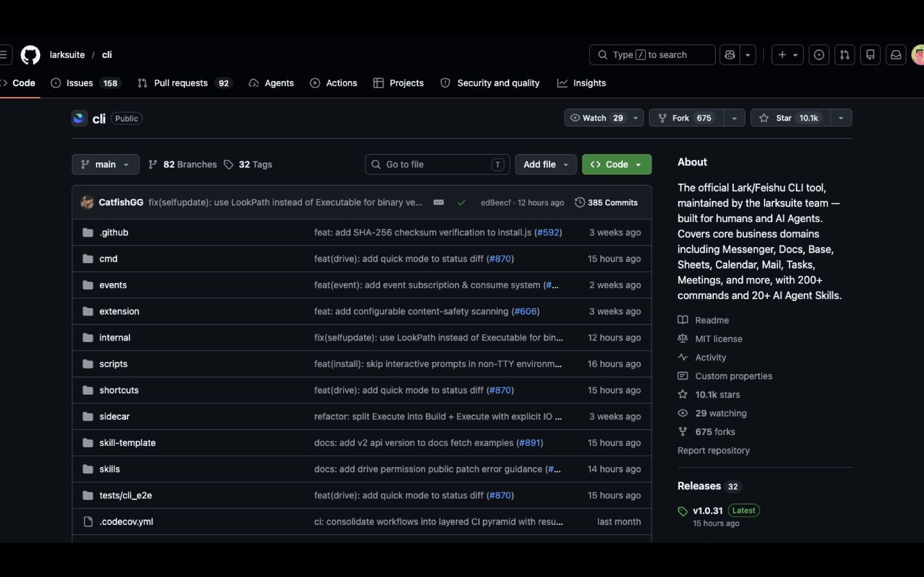Screen dimensions: 924x577
Task: Watch the repository for notifications
Action: pyautogui.click(x=597, y=118)
